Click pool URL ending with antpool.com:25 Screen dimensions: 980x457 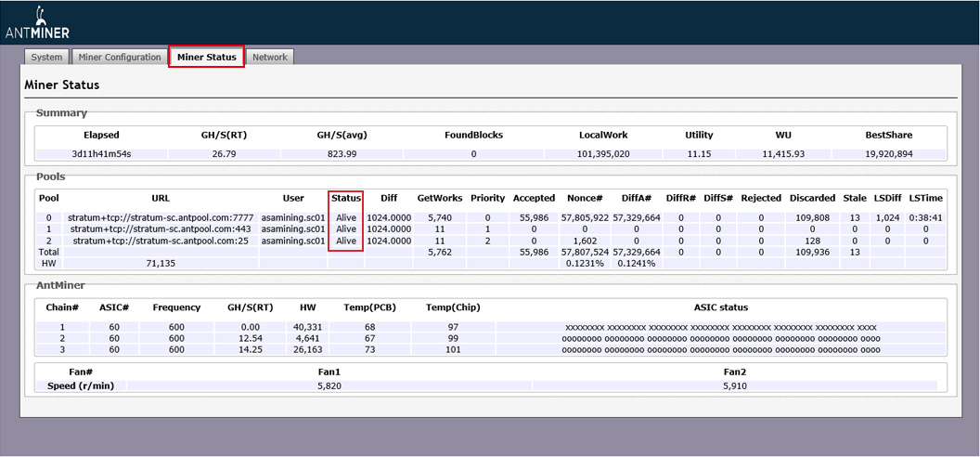click(x=161, y=241)
